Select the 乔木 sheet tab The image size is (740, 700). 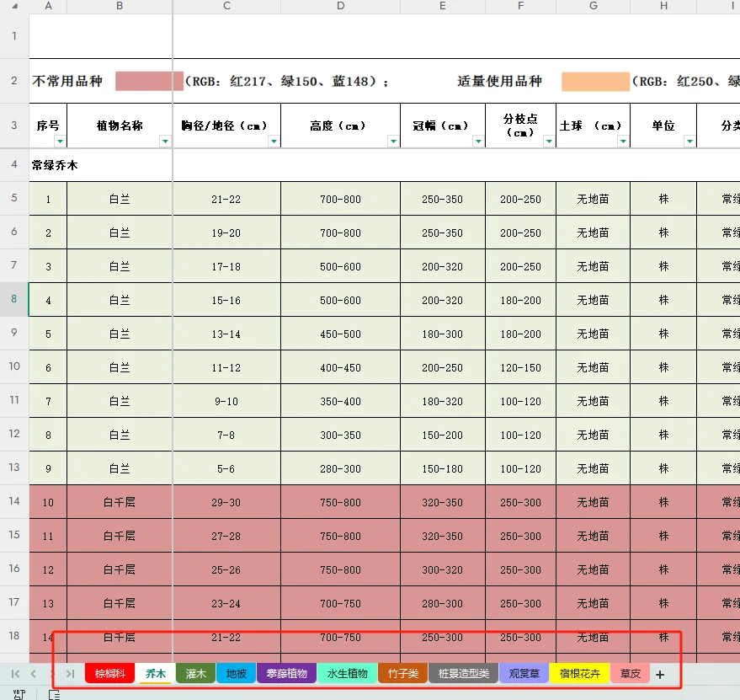(155, 674)
